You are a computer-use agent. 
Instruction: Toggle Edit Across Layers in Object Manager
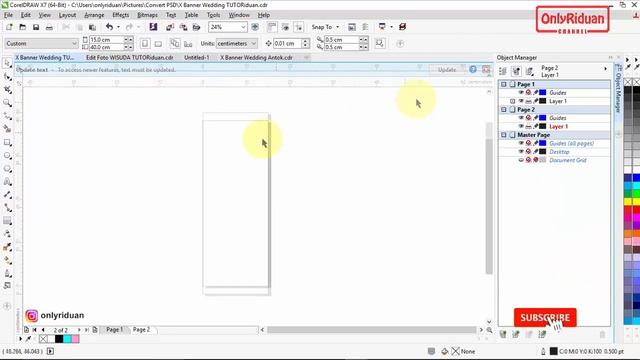tap(516, 71)
